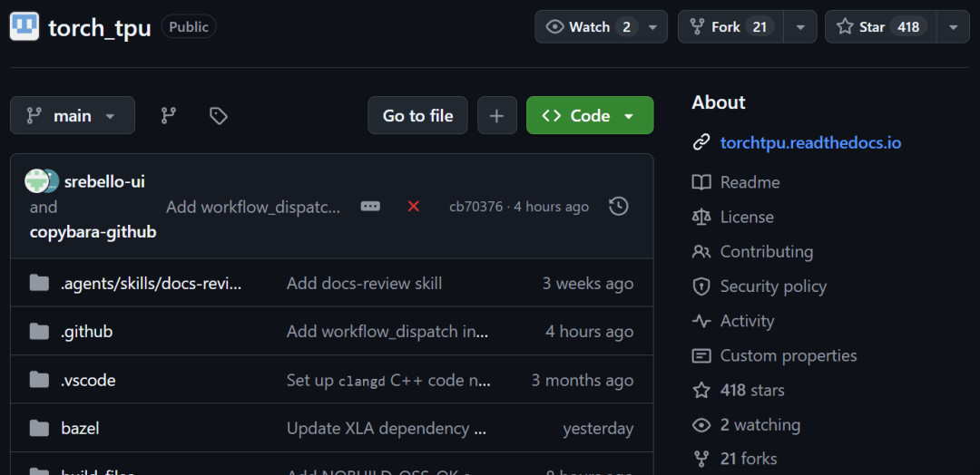Click '3 weeks ago' timestamp
This screenshot has height=475, width=980.
point(588,284)
